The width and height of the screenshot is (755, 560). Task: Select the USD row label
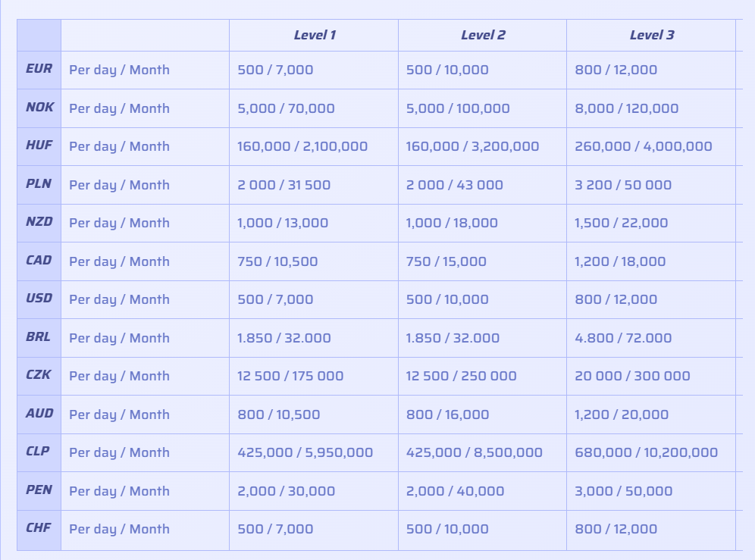(x=39, y=299)
